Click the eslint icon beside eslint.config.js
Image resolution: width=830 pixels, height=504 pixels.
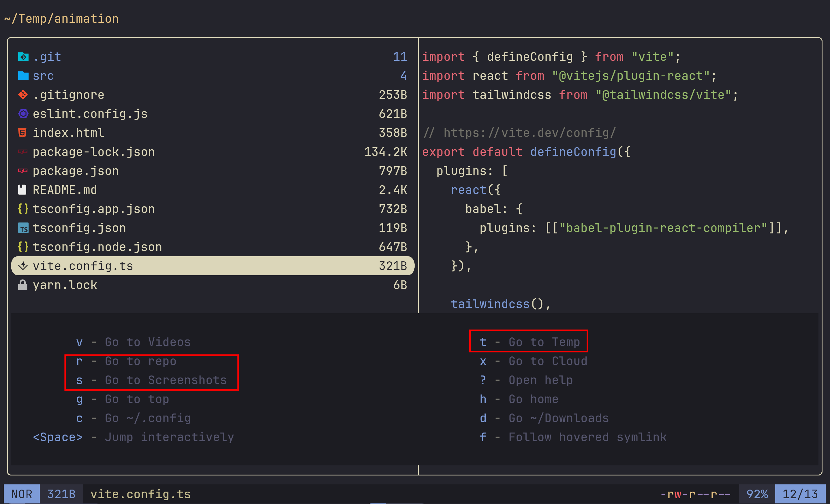pos(23,114)
